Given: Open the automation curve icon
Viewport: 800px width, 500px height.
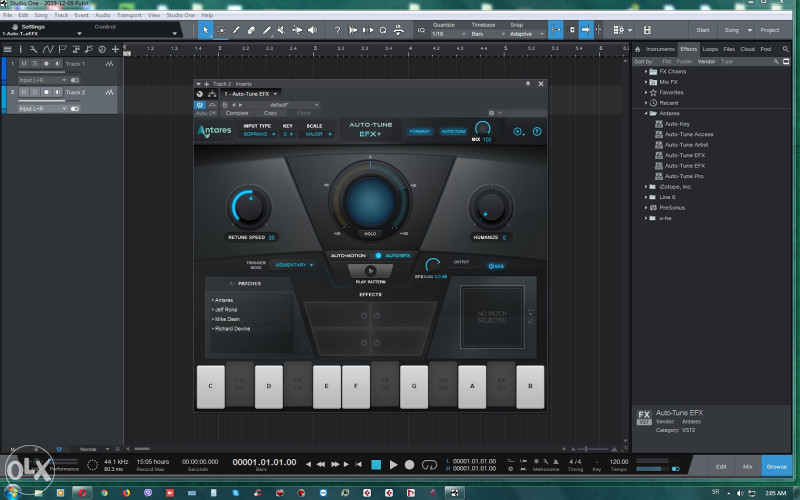Looking at the screenshot, I should (x=48, y=49).
